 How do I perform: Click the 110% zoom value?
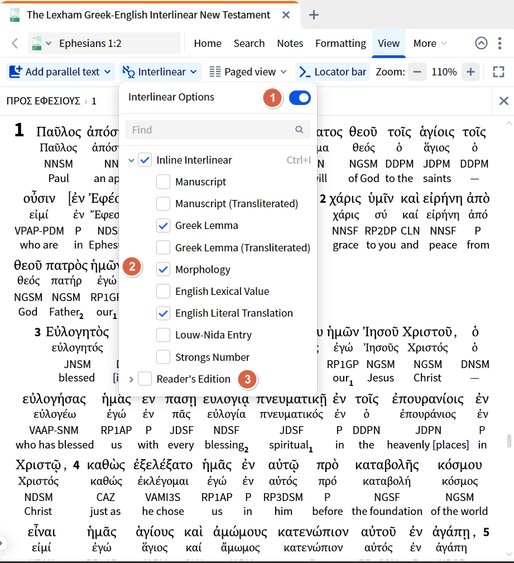pos(444,72)
